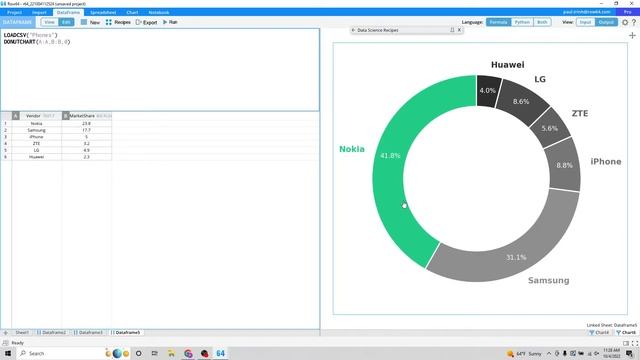The width and height of the screenshot is (640, 360).
Task: Set language to Both
Action: 542,22
